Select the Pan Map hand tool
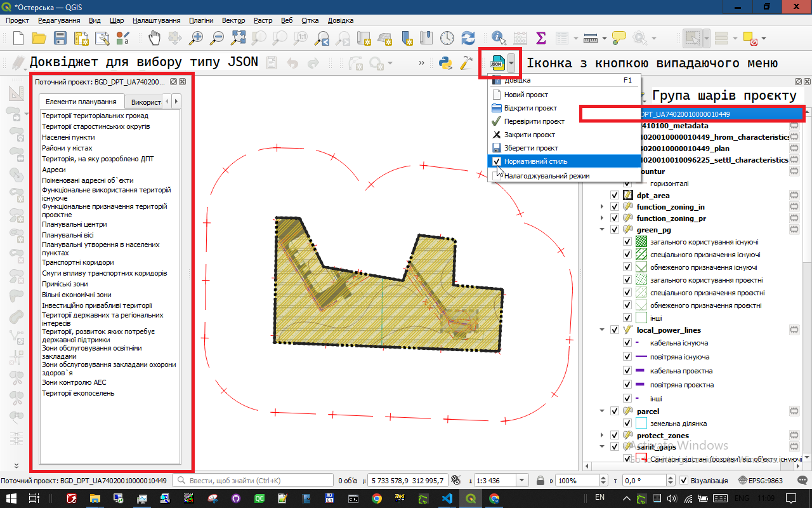 click(155, 38)
